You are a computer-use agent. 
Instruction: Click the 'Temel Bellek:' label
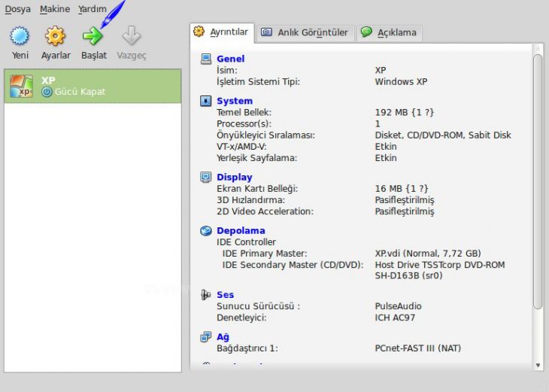(244, 112)
